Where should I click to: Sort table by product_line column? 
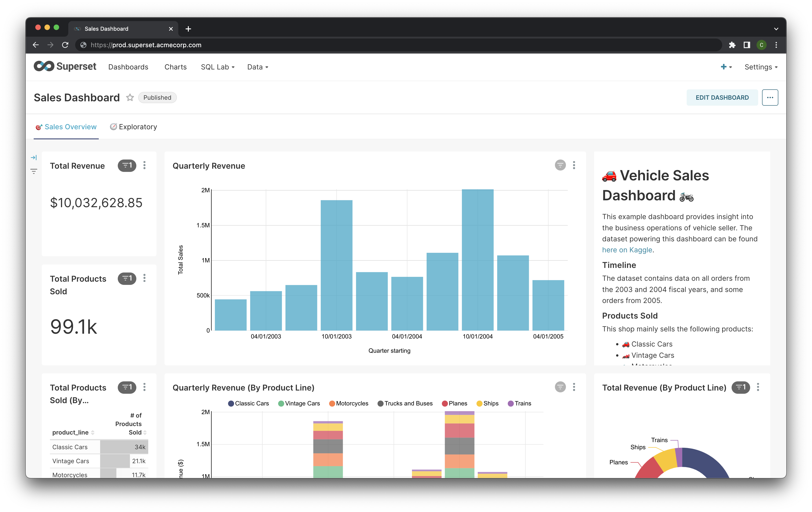(73, 432)
